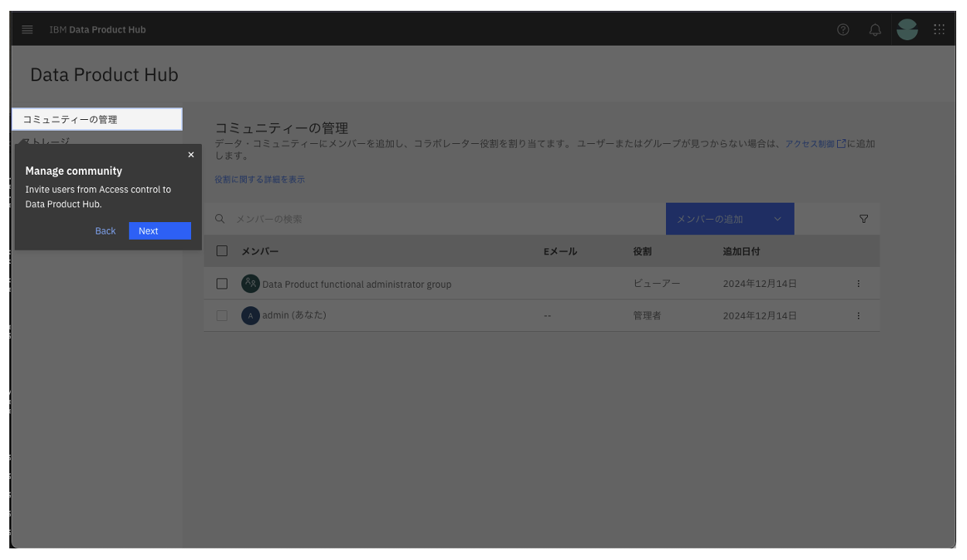Open the application switcher grid
The height and width of the screenshot is (560, 967).
(939, 29)
